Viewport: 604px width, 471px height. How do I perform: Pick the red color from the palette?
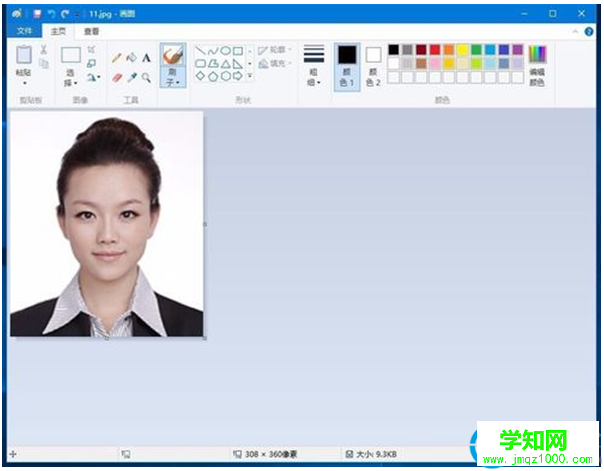coord(435,49)
